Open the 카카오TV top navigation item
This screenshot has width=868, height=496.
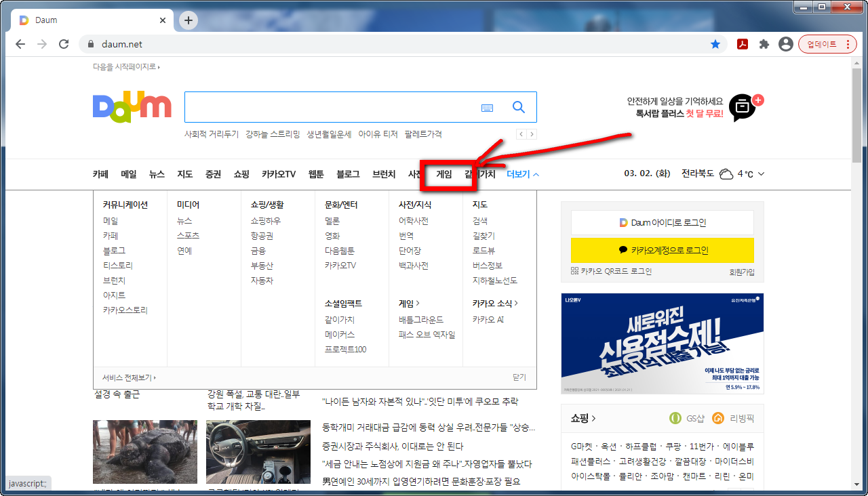(x=279, y=174)
